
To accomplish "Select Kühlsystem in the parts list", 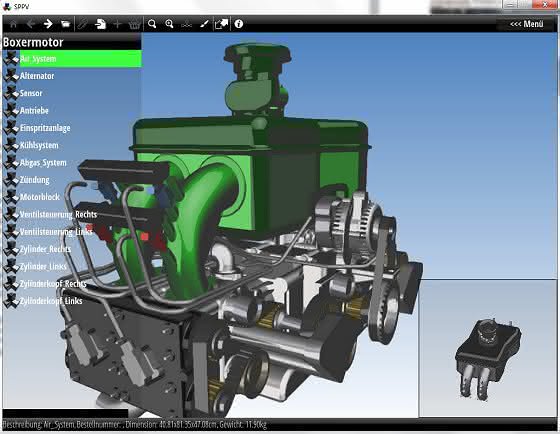I will (39, 145).
